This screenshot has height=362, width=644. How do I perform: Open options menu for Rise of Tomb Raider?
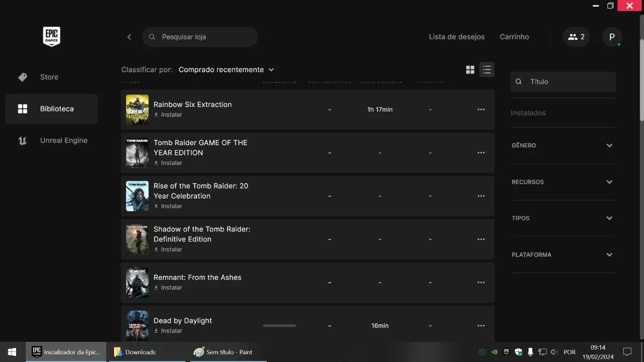(481, 196)
